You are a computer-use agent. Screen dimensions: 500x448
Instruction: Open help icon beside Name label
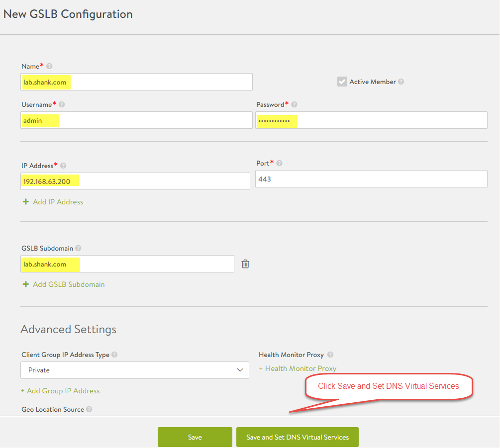(49, 66)
